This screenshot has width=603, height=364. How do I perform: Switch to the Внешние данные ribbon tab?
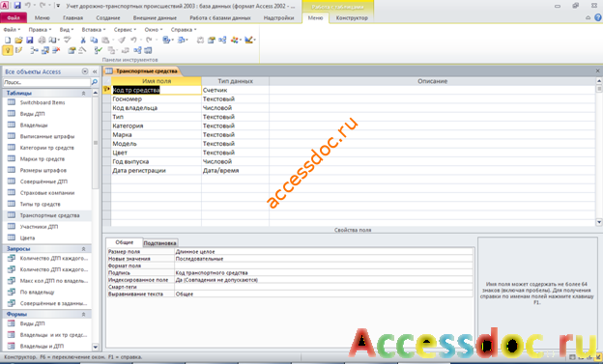(155, 17)
